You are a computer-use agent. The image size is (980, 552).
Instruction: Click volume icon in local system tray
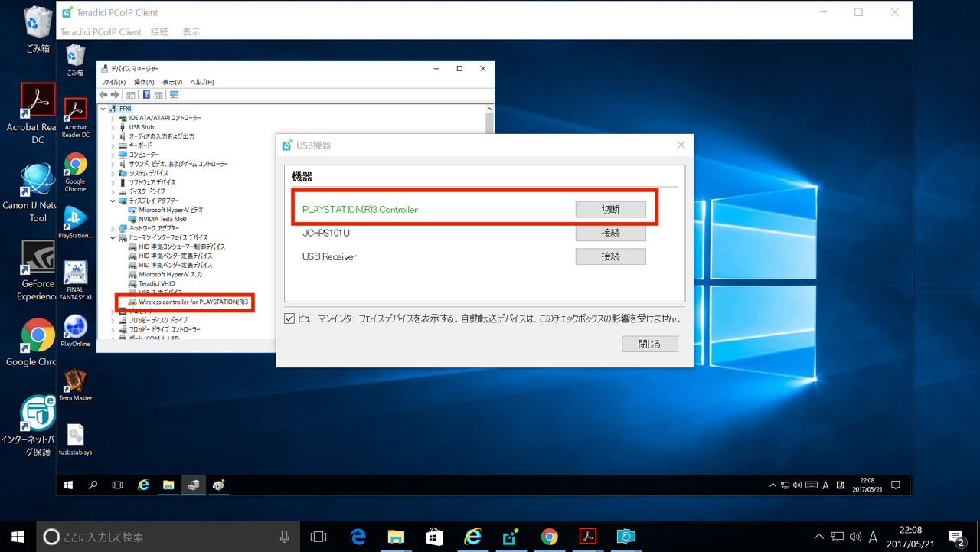click(854, 537)
